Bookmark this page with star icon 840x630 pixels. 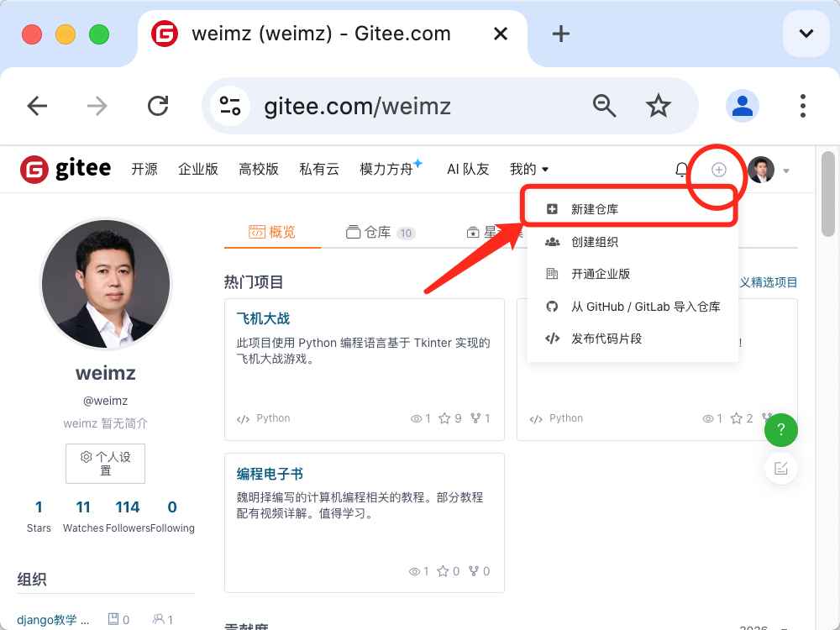[658, 106]
